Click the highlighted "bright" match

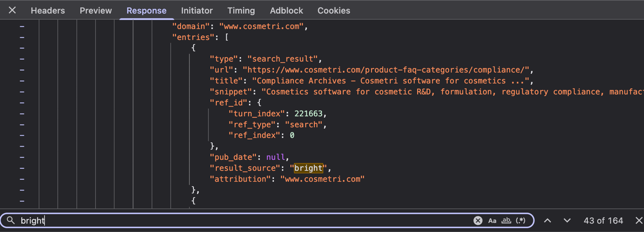pos(308,168)
